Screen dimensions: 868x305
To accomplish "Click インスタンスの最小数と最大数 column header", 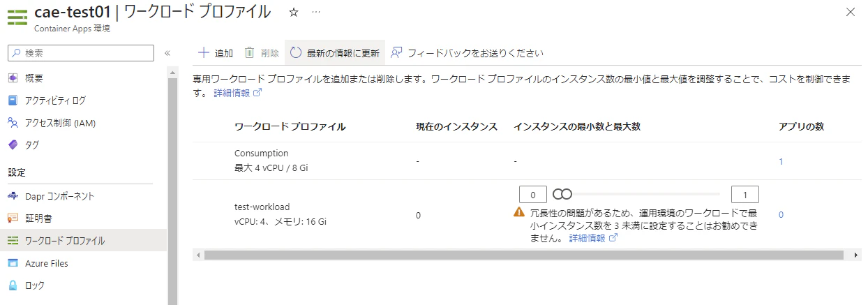I will point(577,126).
